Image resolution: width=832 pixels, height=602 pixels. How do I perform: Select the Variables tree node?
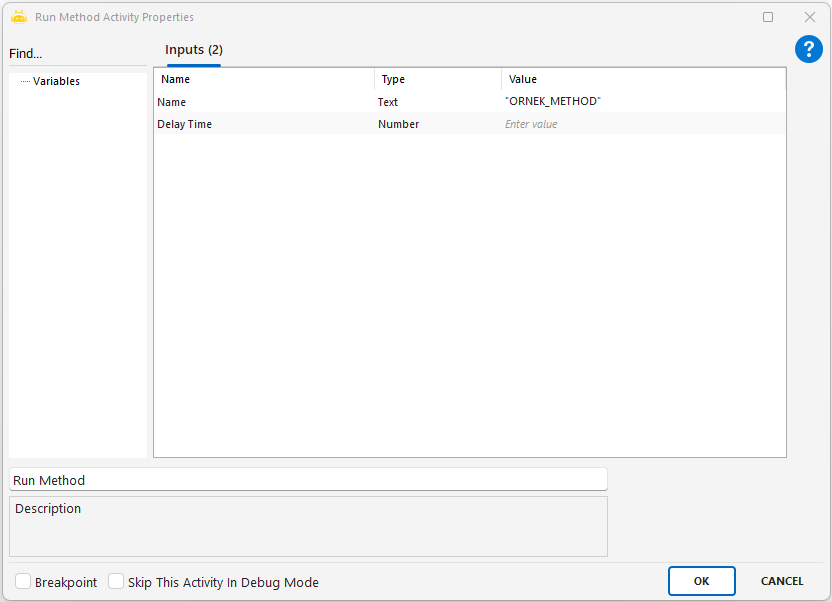click(x=56, y=81)
